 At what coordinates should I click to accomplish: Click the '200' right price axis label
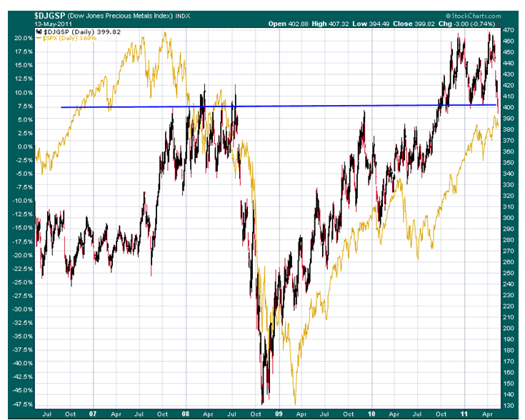(x=508, y=329)
